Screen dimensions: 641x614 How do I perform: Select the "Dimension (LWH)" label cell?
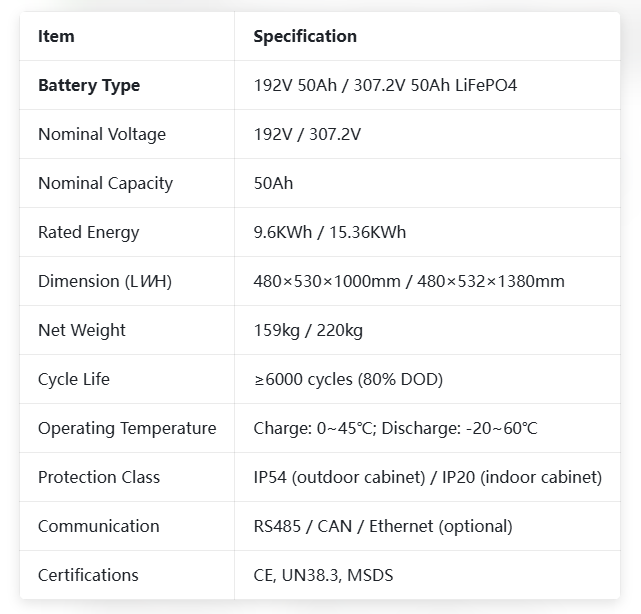105,281
